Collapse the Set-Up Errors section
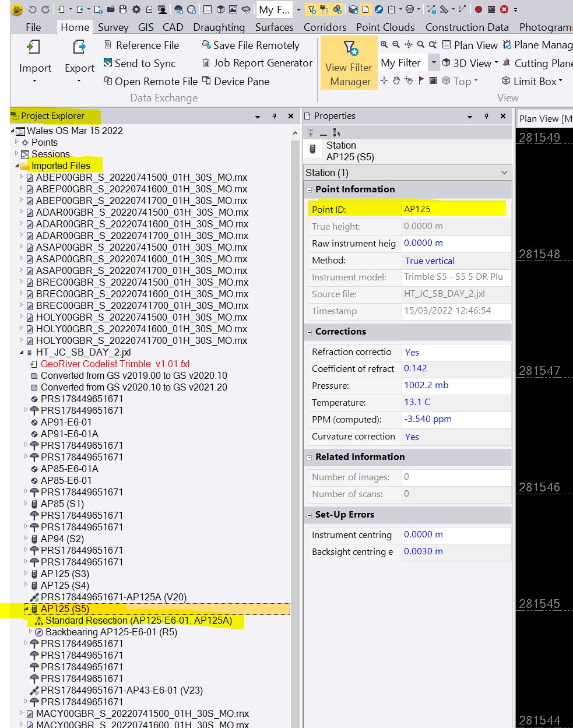The image size is (573, 728). point(309,515)
